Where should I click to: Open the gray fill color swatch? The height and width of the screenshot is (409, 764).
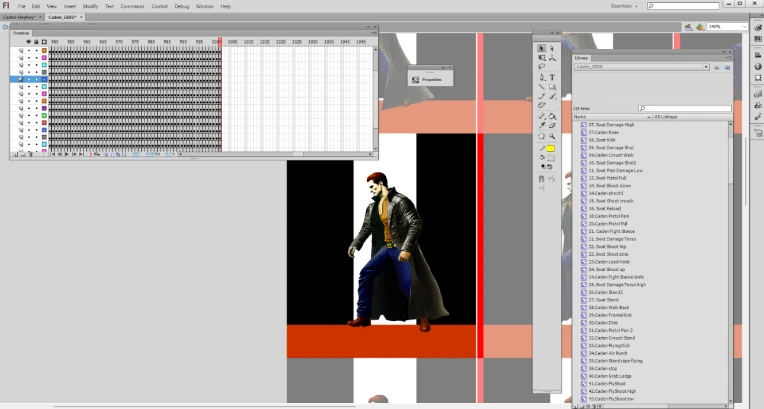(551, 158)
